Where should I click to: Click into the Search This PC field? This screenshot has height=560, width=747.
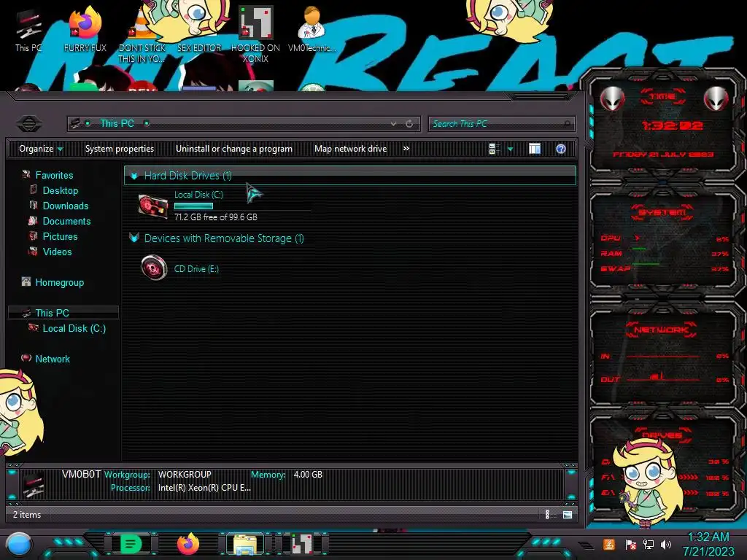tap(502, 124)
